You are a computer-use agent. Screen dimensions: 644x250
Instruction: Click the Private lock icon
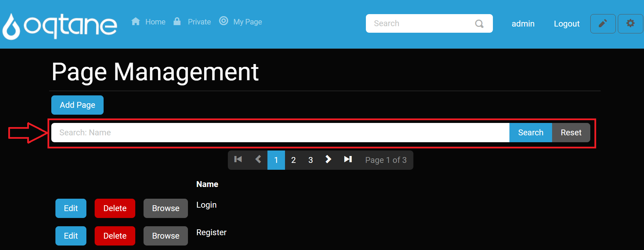177,21
